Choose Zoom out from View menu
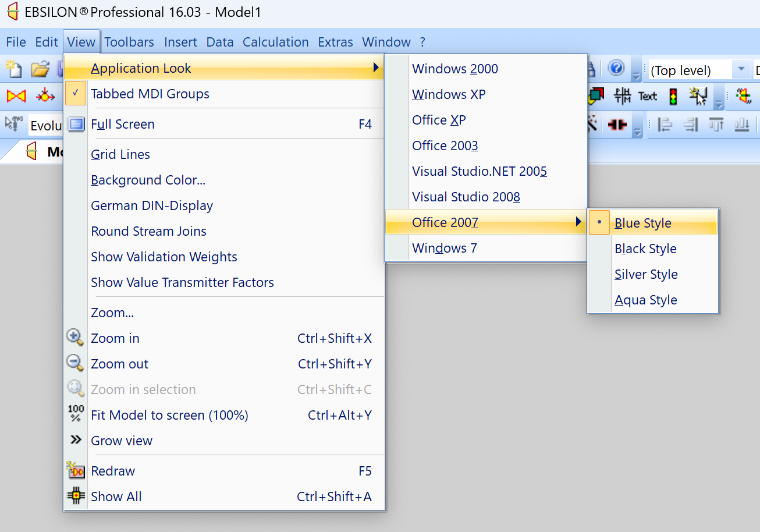The width and height of the screenshot is (760, 532). [224, 364]
